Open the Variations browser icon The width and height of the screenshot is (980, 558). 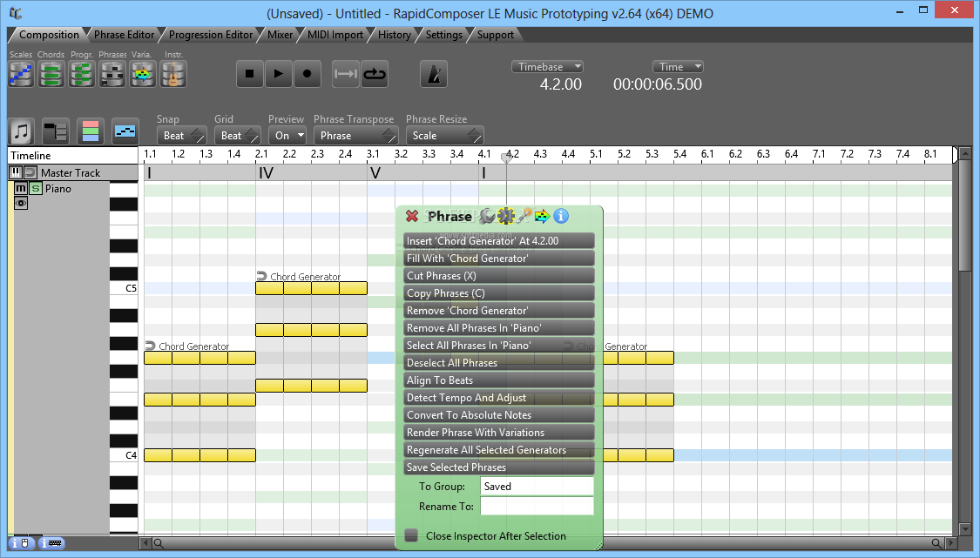point(143,74)
